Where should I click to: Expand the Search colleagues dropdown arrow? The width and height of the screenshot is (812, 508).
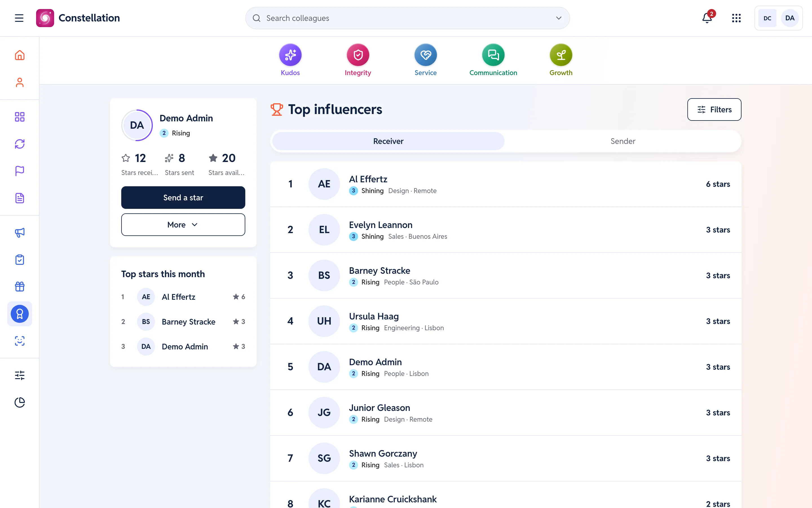tap(559, 18)
